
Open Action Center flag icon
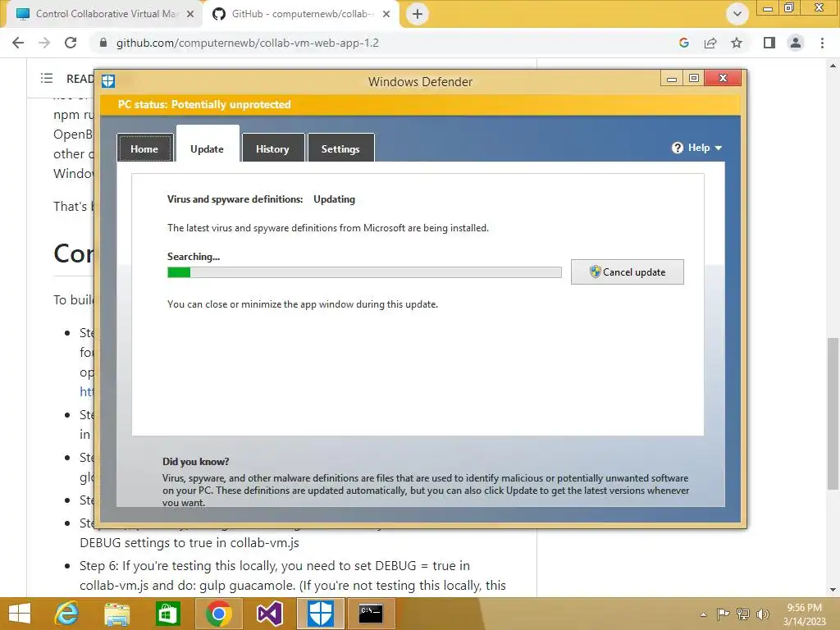(x=723, y=614)
